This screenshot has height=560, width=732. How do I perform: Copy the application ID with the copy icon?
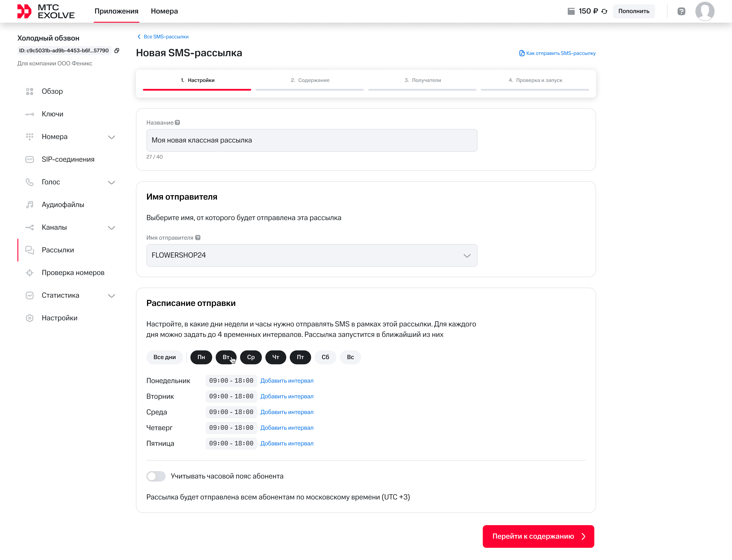(x=117, y=51)
